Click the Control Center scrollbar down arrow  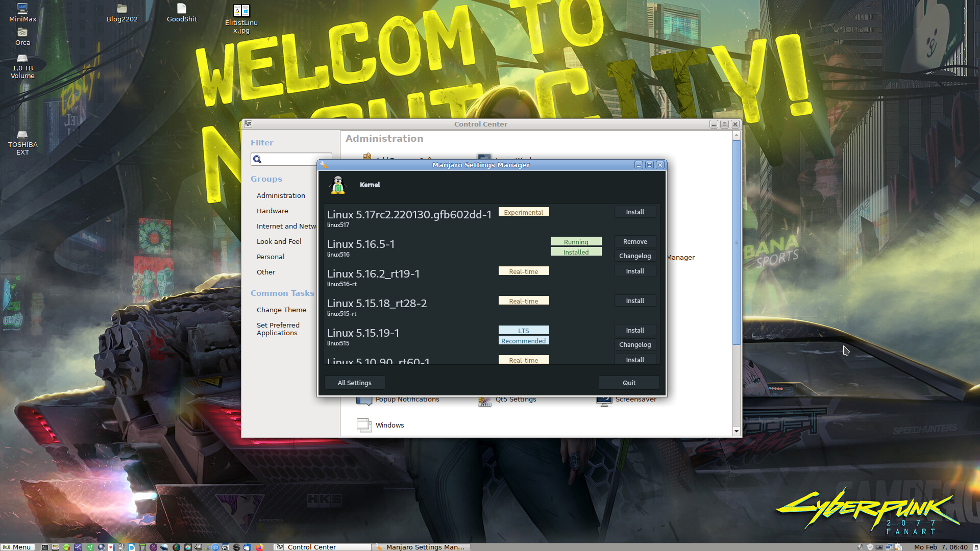(x=736, y=431)
